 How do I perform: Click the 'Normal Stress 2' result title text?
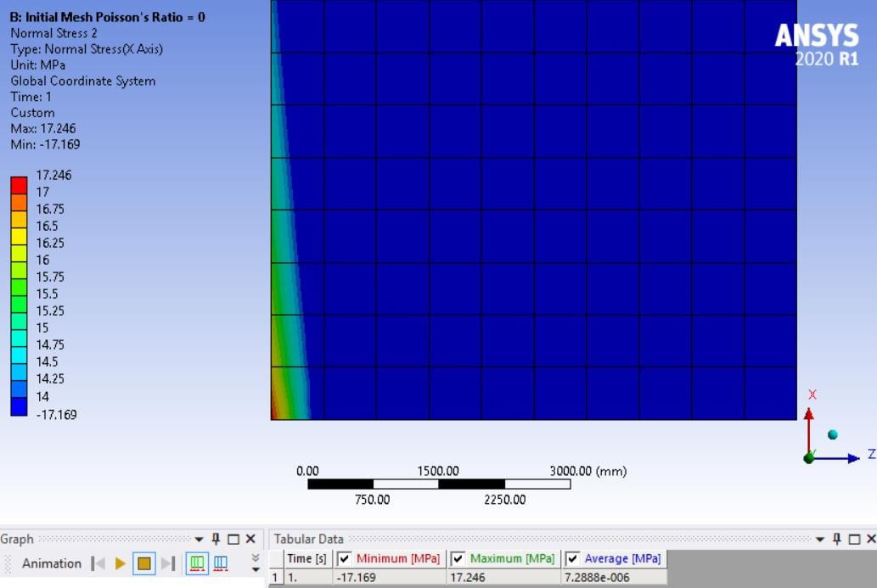click(x=53, y=33)
